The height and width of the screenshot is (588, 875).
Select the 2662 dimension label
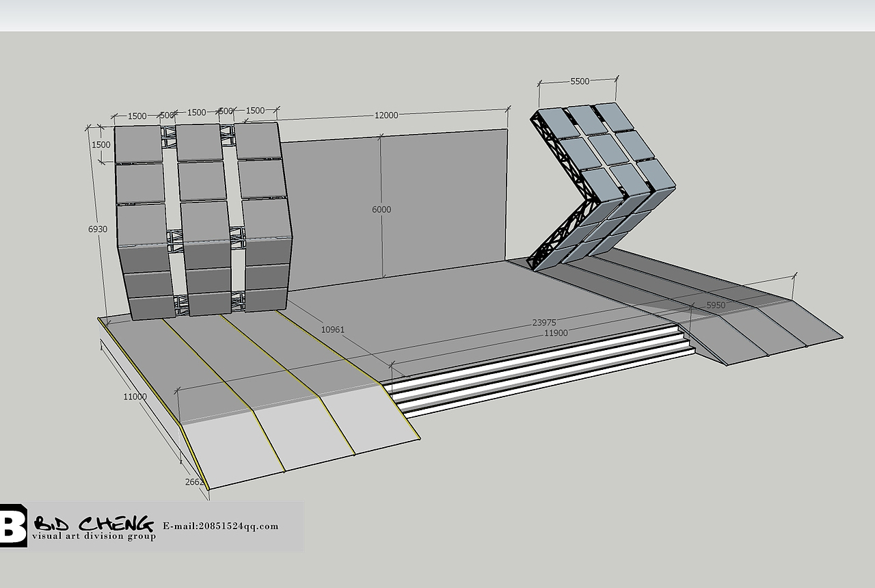[195, 482]
